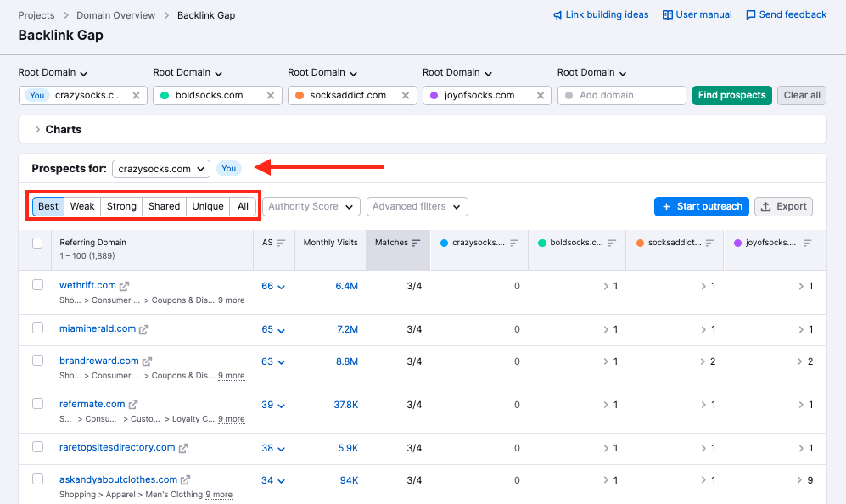Select the Shared prospects tab

(x=164, y=207)
